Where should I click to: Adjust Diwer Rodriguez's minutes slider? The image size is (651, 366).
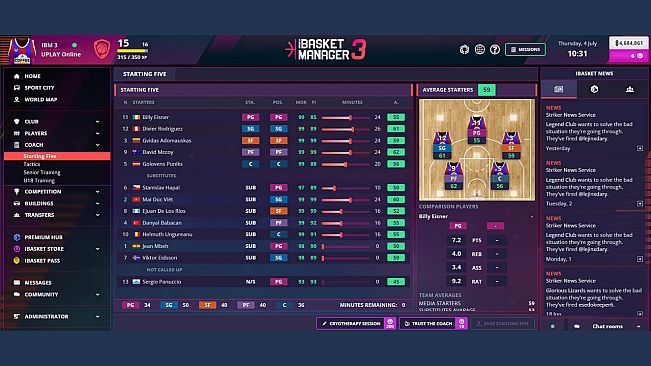[345, 129]
